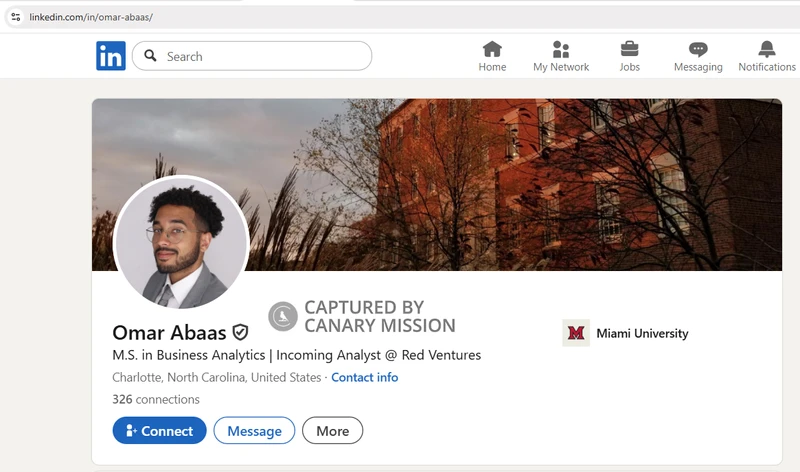Open My Network navigation tab
The width and height of the screenshot is (800, 472).
tap(561, 56)
